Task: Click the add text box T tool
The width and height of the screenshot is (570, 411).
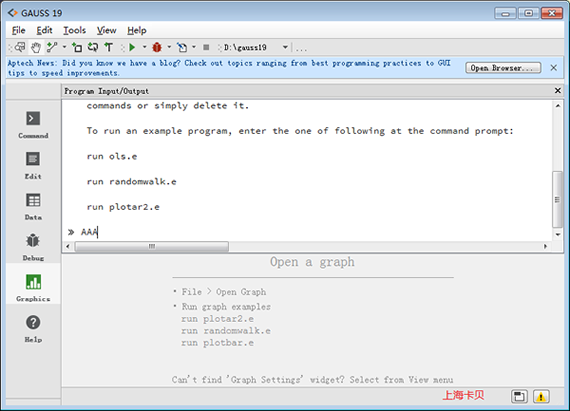Action: (x=109, y=47)
